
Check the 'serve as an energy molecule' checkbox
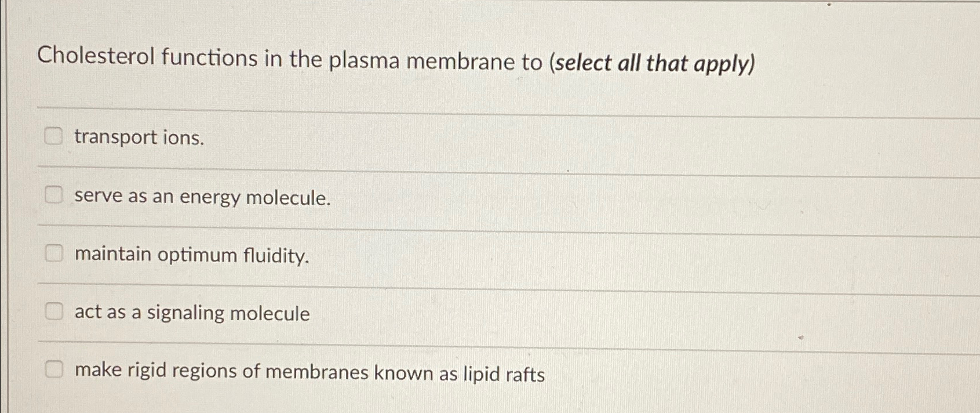(x=54, y=195)
